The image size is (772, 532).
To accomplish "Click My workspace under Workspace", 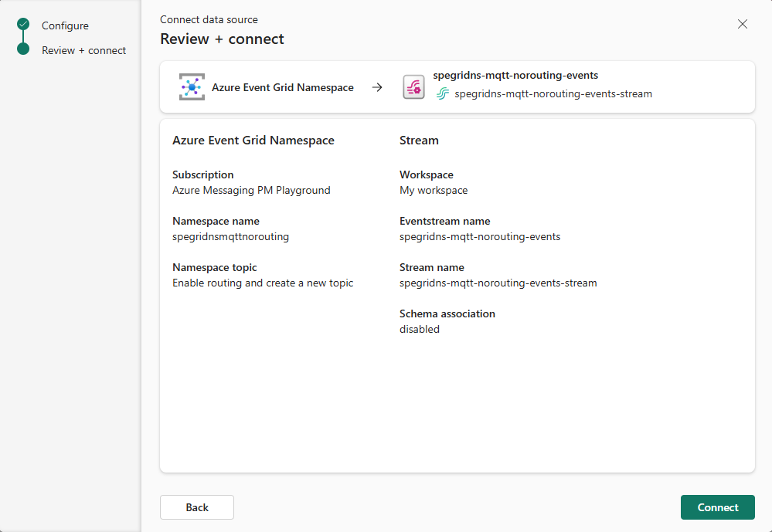I will click(434, 190).
